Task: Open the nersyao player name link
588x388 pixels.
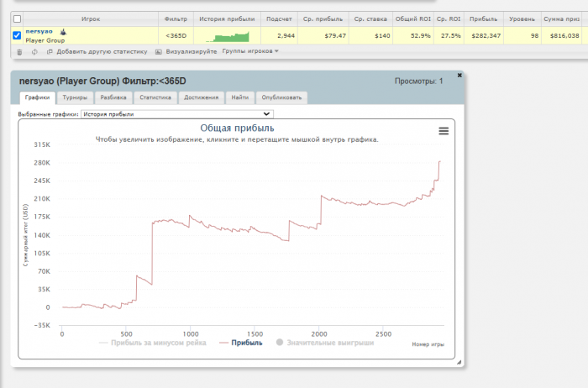Action: (39, 31)
